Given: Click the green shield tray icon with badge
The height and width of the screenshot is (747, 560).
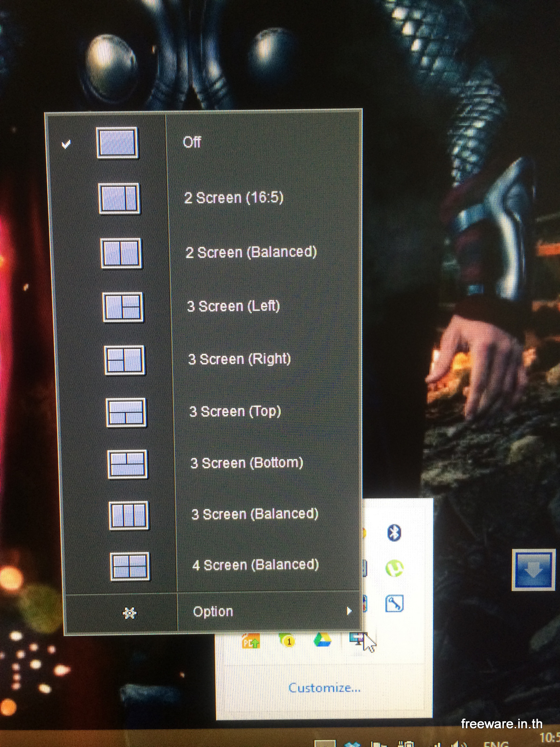Looking at the screenshot, I should point(287,640).
